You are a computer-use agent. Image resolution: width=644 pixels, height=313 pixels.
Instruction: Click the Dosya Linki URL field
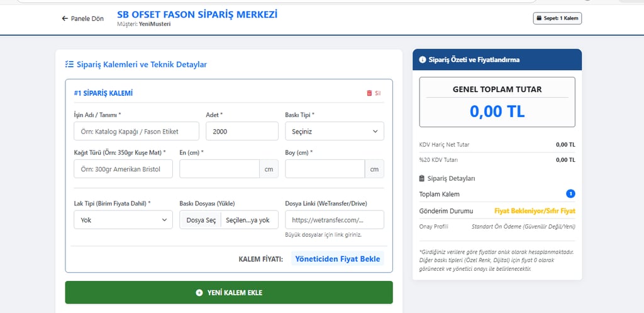334,220
